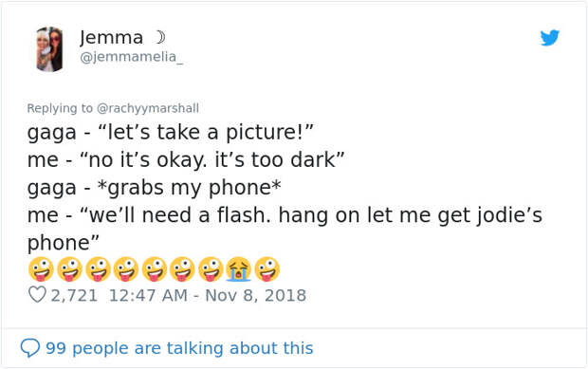Click the zany emoji after the crying face
Viewport: 588px width, 369px height.
click(x=267, y=269)
